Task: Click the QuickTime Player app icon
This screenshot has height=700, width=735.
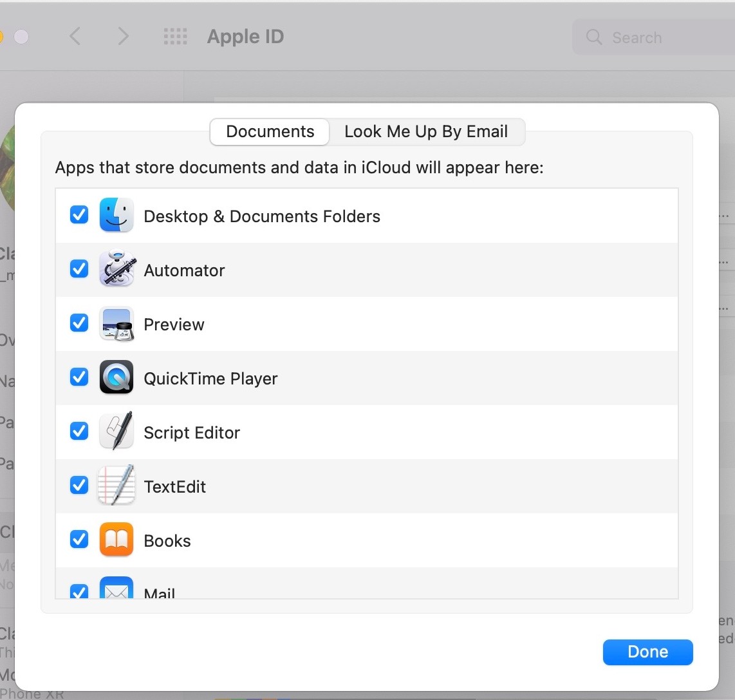Action: pyautogui.click(x=116, y=377)
